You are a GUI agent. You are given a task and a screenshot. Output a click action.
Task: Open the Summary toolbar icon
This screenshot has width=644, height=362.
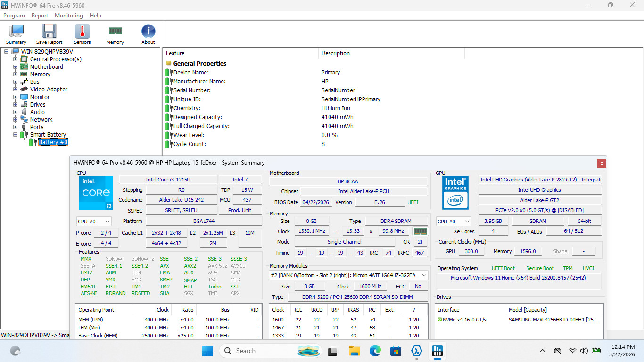(x=17, y=34)
